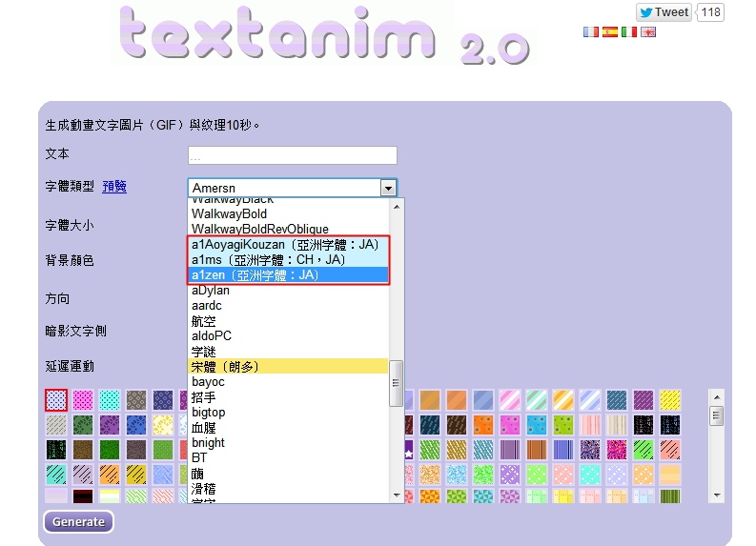Select the salmon texture with black diagonals
The image size is (756, 546).
coord(670,450)
